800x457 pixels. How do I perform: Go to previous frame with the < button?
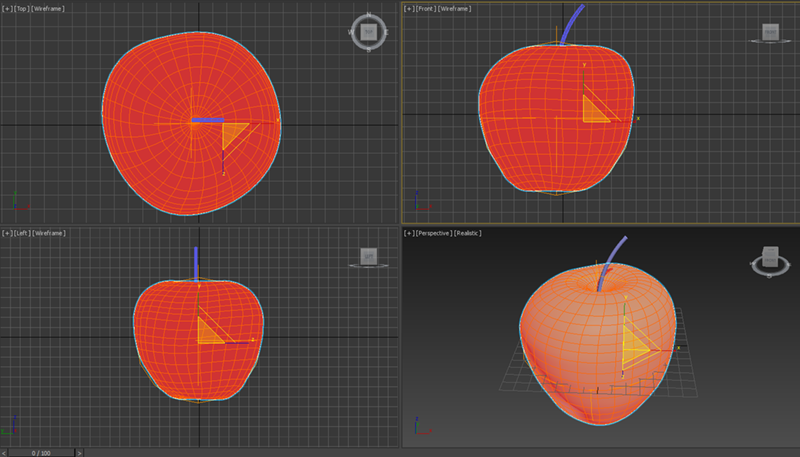4,453
